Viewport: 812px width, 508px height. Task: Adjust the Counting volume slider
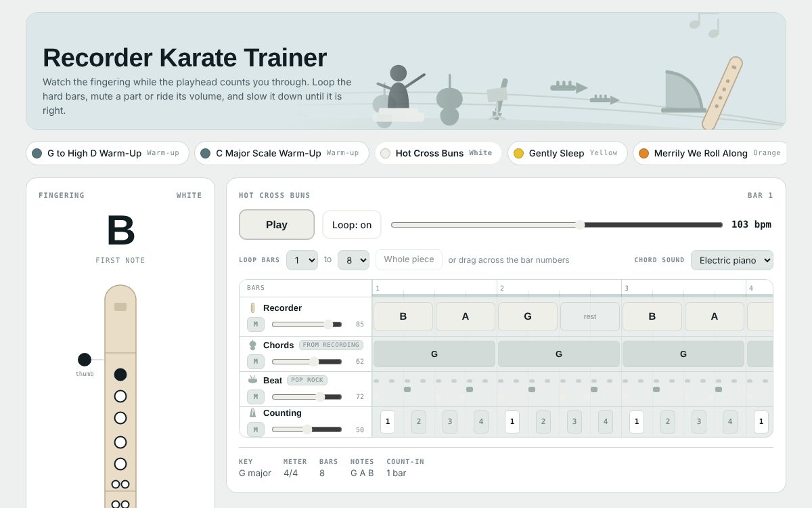[x=307, y=429]
